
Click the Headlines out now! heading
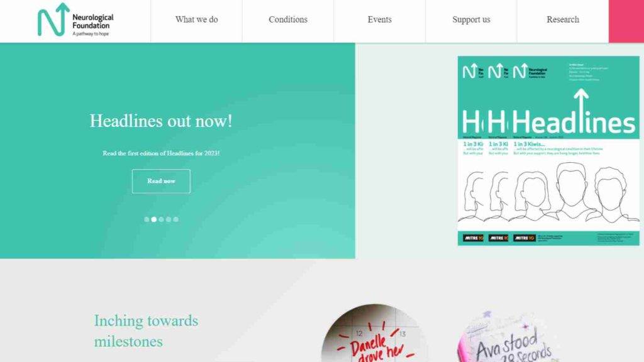pyautogui.click(x=161, y=121)
